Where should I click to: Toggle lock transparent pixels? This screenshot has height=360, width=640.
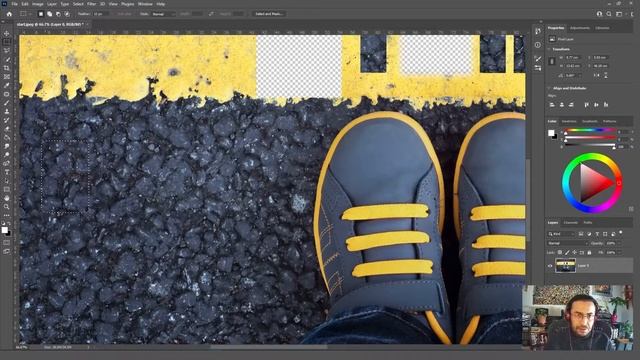coord(560,253)
